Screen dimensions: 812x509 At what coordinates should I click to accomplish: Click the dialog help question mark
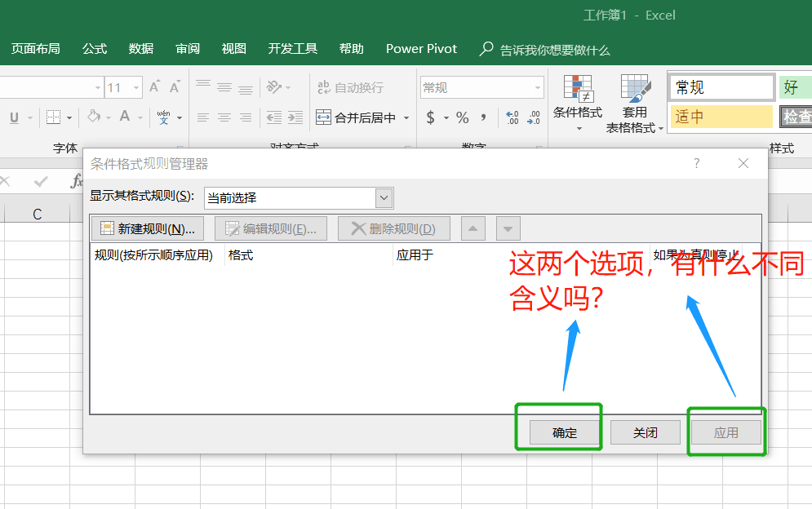[696, 164]
